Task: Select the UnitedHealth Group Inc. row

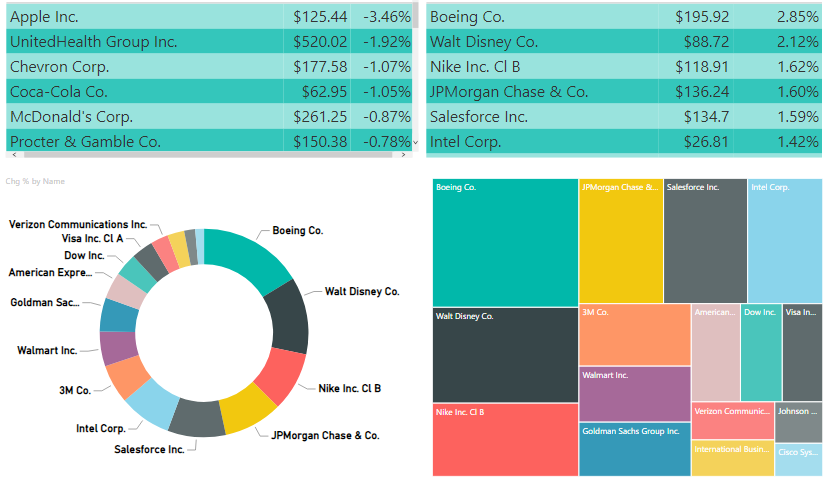Action: [x=209, y=42]
